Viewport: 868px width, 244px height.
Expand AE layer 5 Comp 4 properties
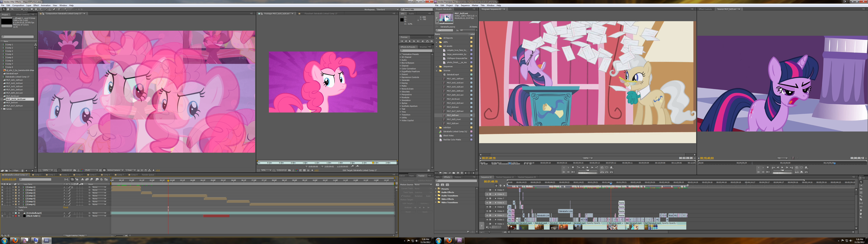(x=13, y=199)
